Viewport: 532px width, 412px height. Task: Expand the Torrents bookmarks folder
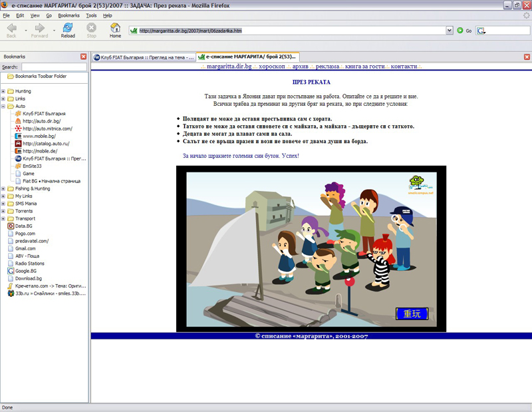click(x=3, y=211)
